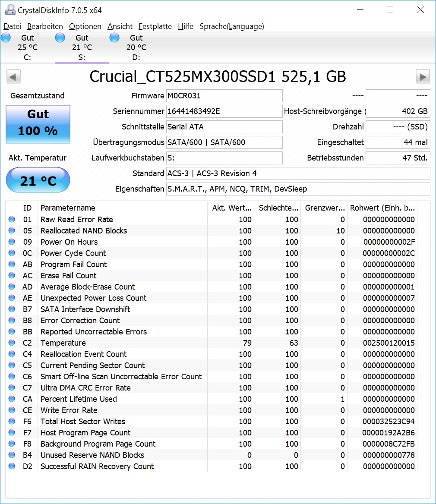The image size is (436, 504).
Task: Click status dot of Write Error Rate
Action: 12,410
